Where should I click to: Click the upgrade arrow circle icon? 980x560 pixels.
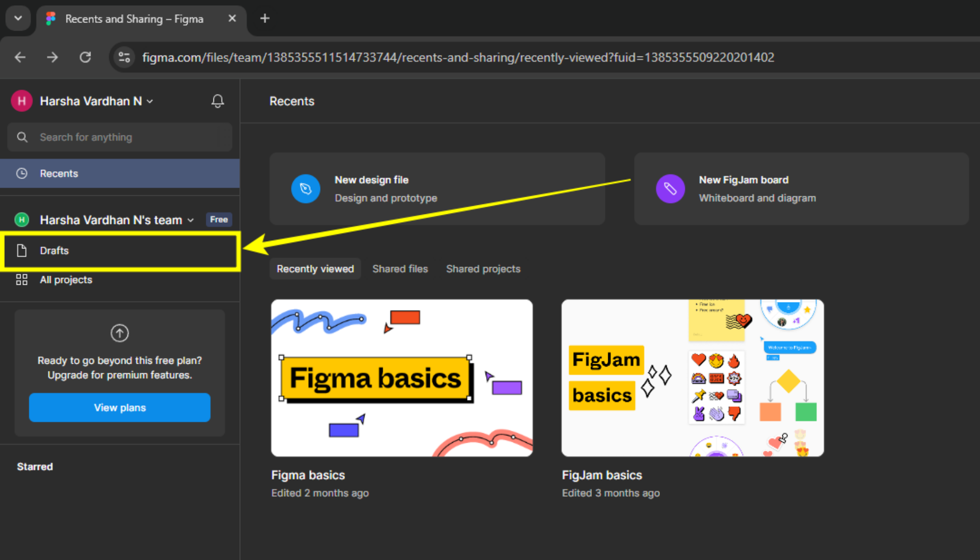(120, 333)
